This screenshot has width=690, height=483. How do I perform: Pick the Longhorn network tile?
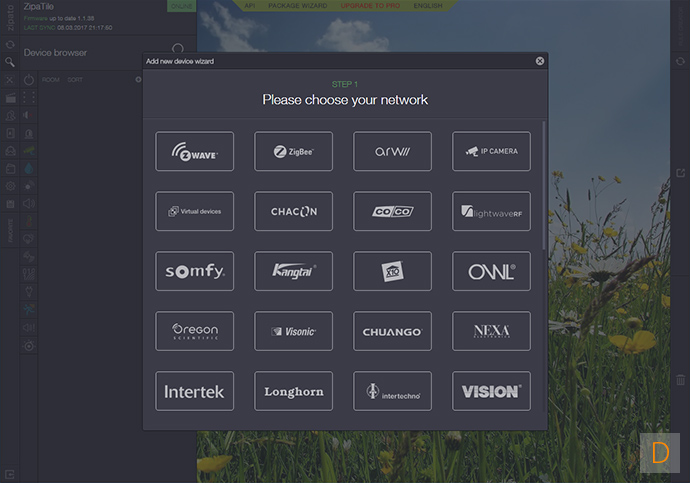pyautogui.click(x=294, y=391)
